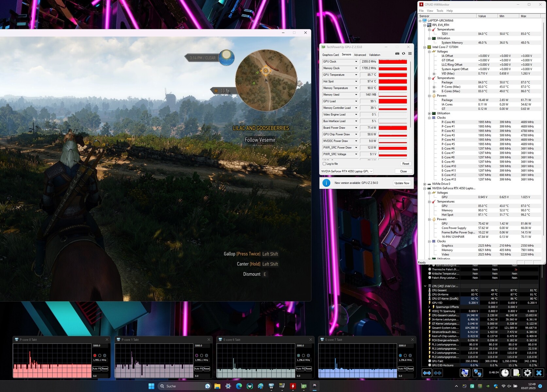Click the red lightning HWMonitor taskbar icon
The height and width of the screenshot is (392, 547).
pyautogui.click(x=293, y=386)
